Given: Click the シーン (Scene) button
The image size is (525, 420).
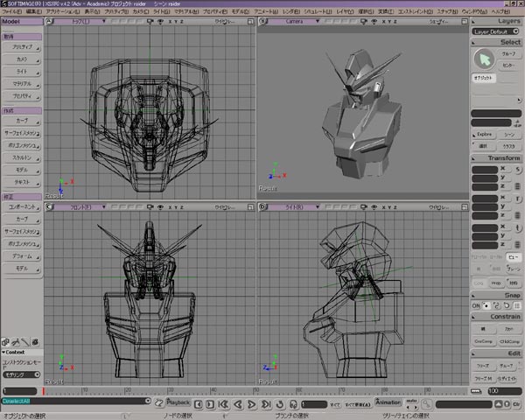Looking at the screenshot, I should [x=509, y=134].
